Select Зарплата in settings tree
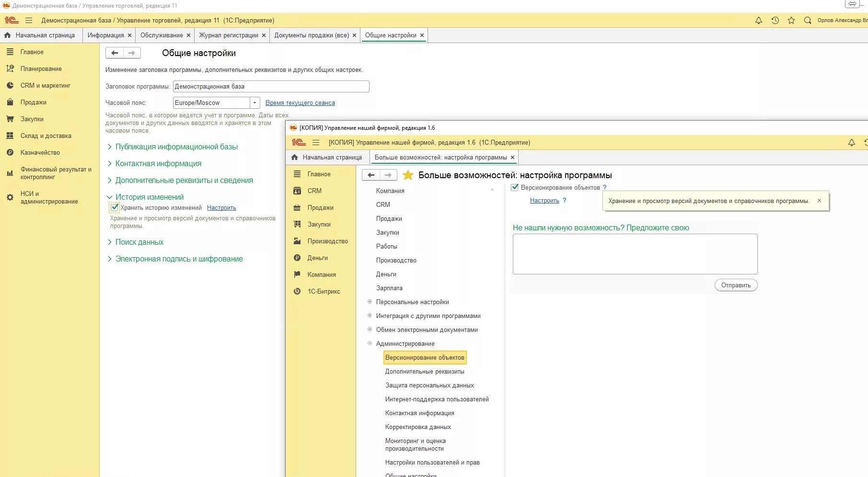Screen dimensions: 868x477 tap(389, 288)
